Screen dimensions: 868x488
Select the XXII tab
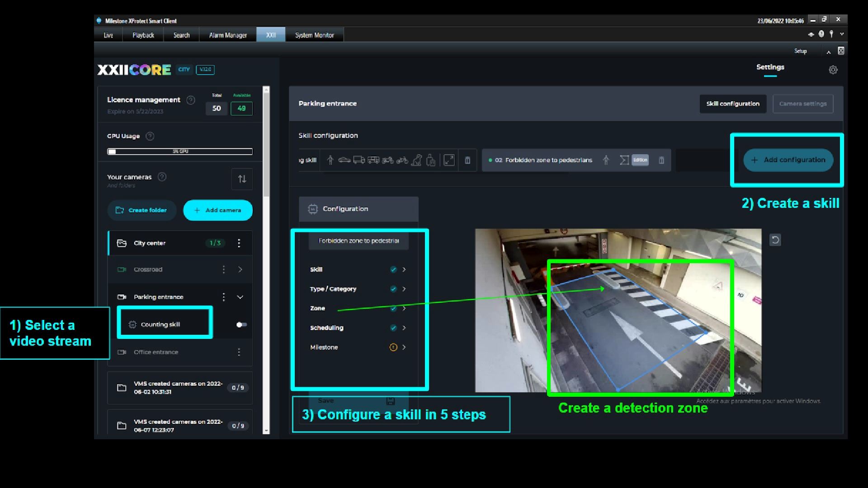[x=271, y=35]
